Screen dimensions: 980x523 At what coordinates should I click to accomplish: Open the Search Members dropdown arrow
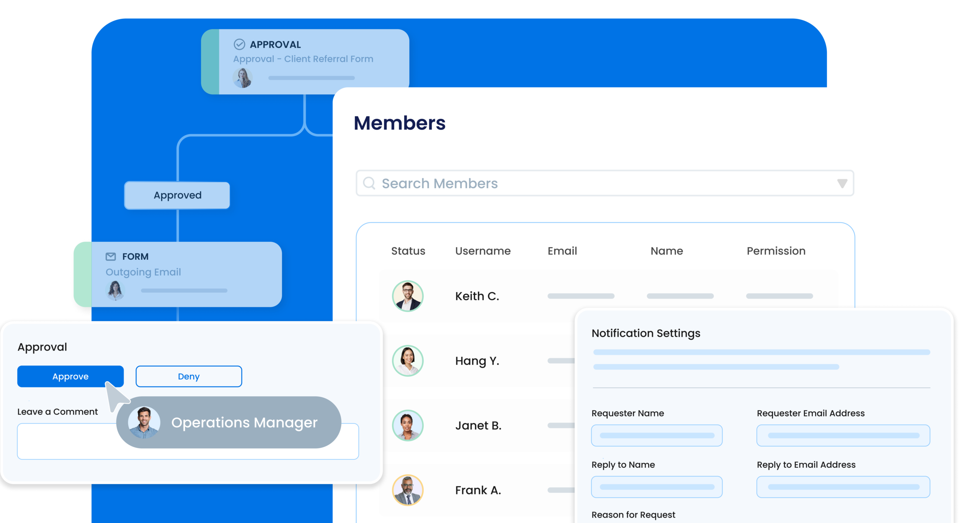(x=842, y=184)
